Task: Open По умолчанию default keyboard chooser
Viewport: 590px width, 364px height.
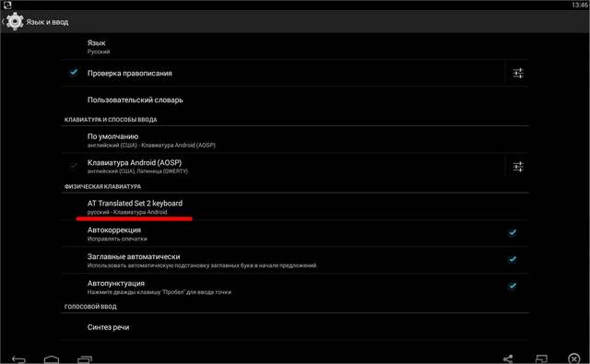Action: coord(295,140)
